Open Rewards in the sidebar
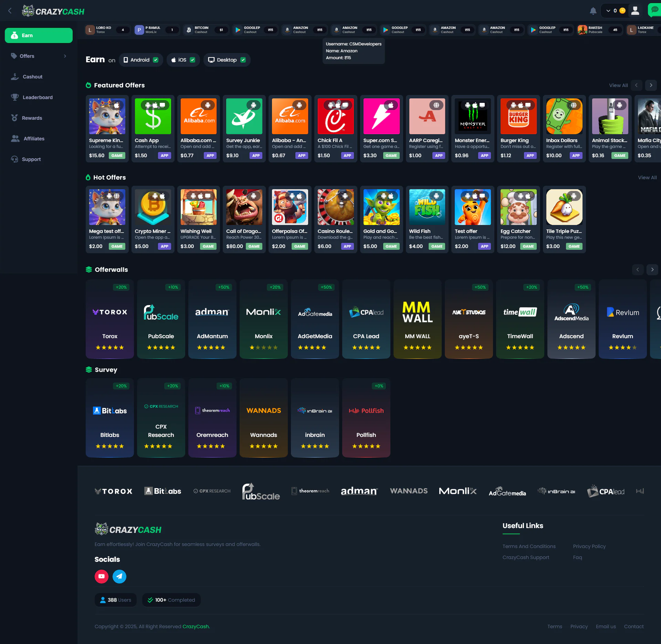 [39, 118]
